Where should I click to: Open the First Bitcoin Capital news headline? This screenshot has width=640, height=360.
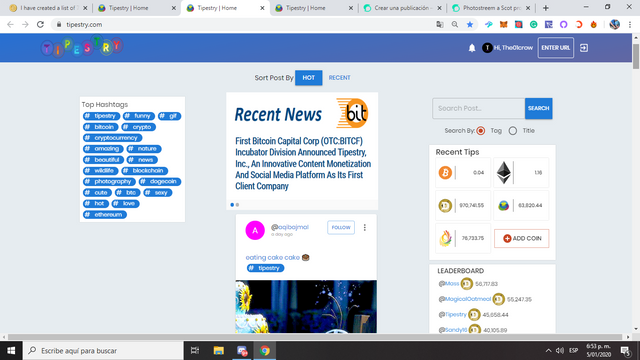pyautogui.click(x=303, y=163)
